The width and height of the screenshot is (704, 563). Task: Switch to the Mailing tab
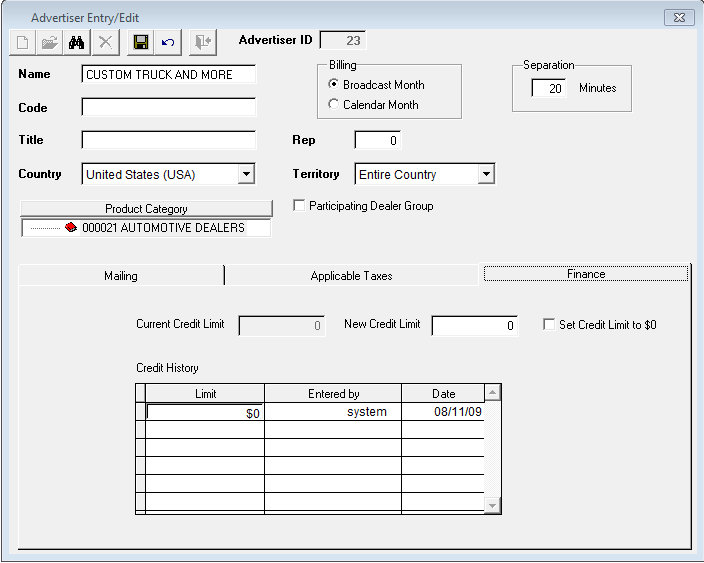click(121, 275)
